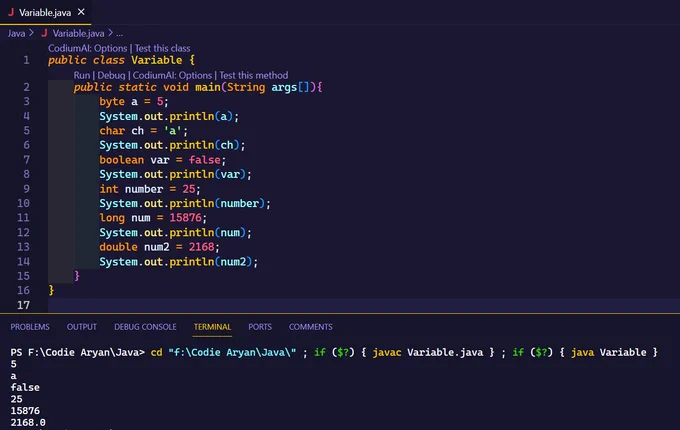Select the TERMINAL panel tab
Image resolution: width=680 pixels, height=430 pixels.
pos(212,327)
